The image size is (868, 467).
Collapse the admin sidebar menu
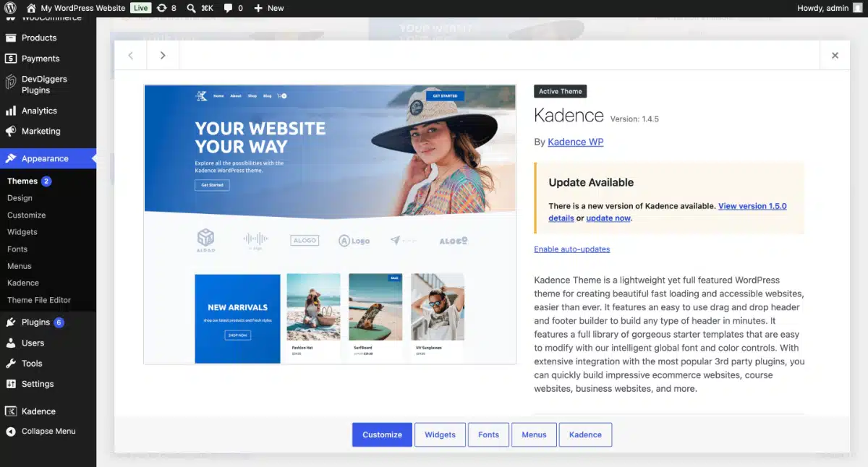point(48,431)
